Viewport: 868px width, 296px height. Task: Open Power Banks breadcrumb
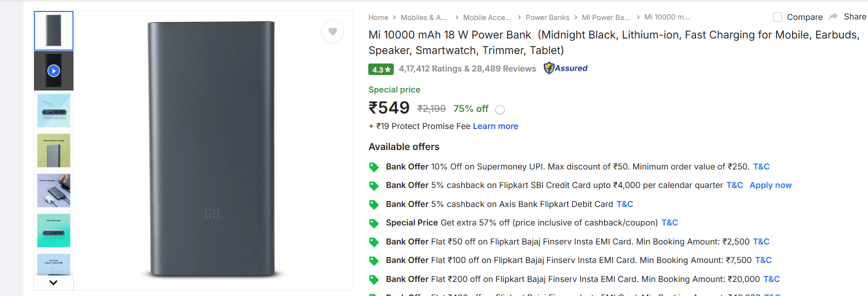(x=547, y=17)
